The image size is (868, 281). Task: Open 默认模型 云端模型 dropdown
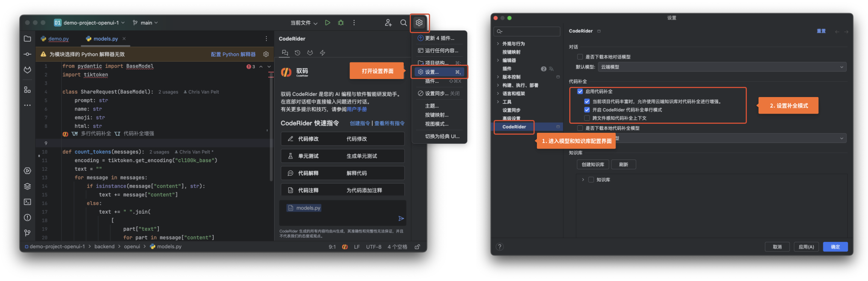722,67
